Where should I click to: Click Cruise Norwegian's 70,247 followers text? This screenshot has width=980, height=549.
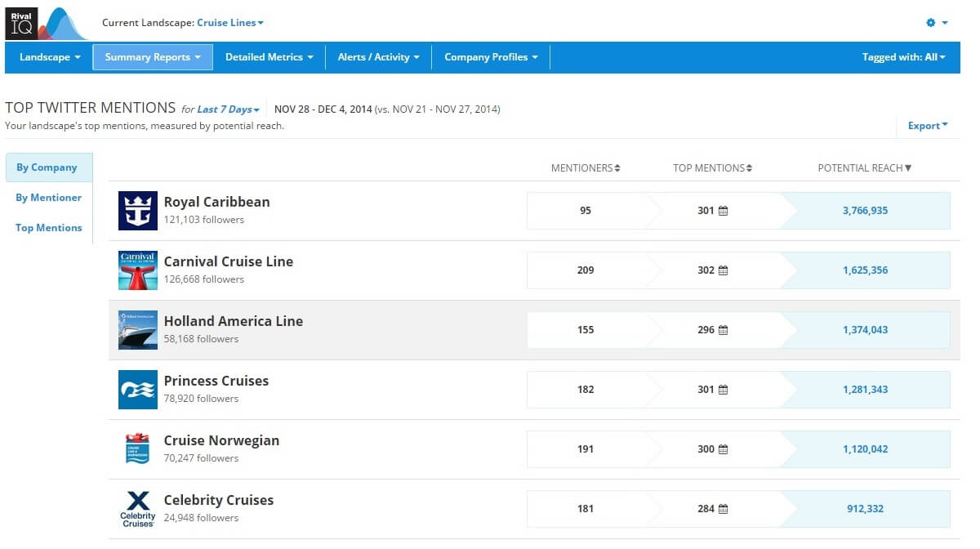(x=201, y=458)
